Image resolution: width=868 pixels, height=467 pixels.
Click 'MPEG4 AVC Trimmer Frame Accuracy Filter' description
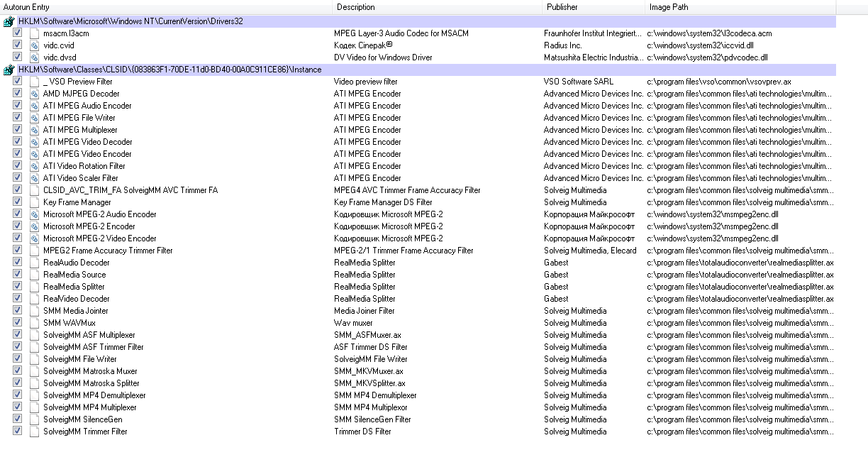(x=407, y=190)
